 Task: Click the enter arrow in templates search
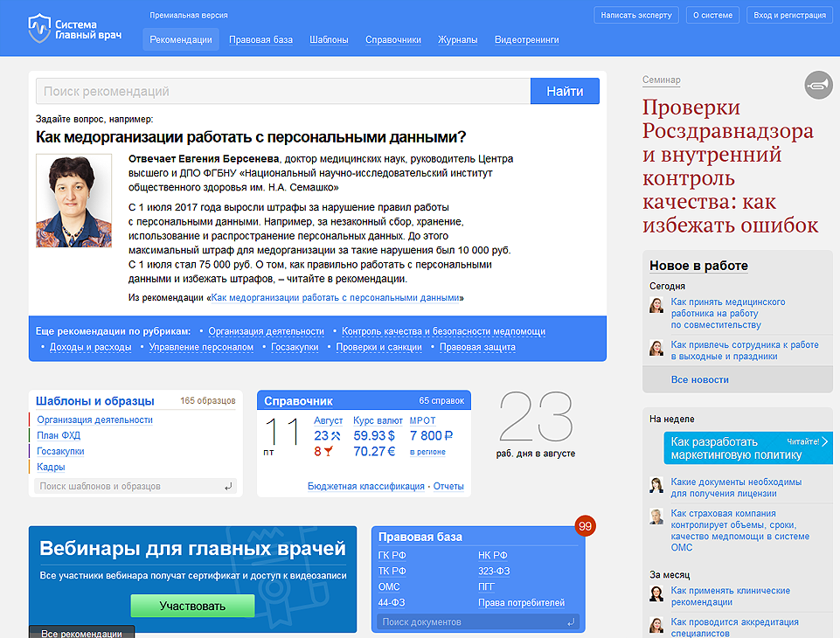tap(228, 487)
